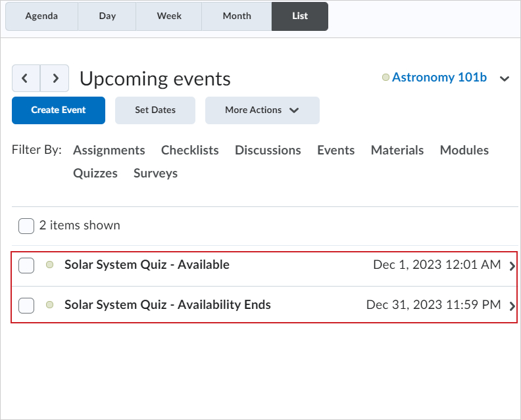Select Solar System Quiz - Availability Ends checkbox

26,306
